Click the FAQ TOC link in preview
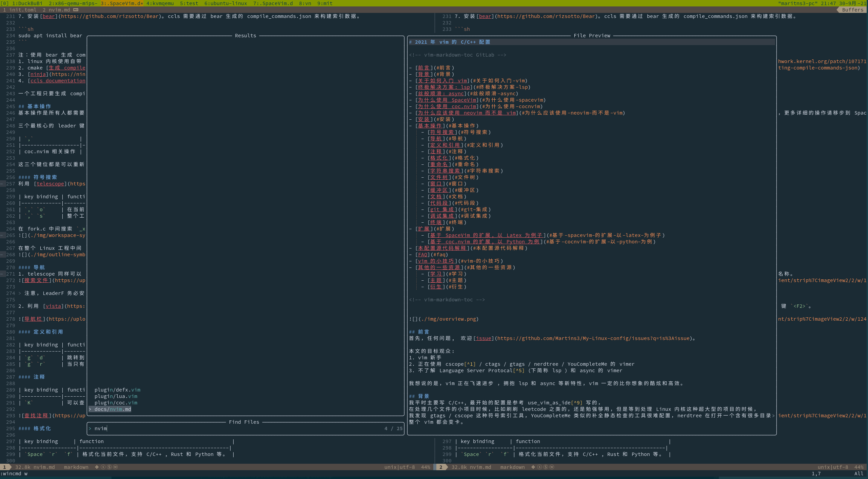The height and width of the screenshot is (479, 868). 422,255
